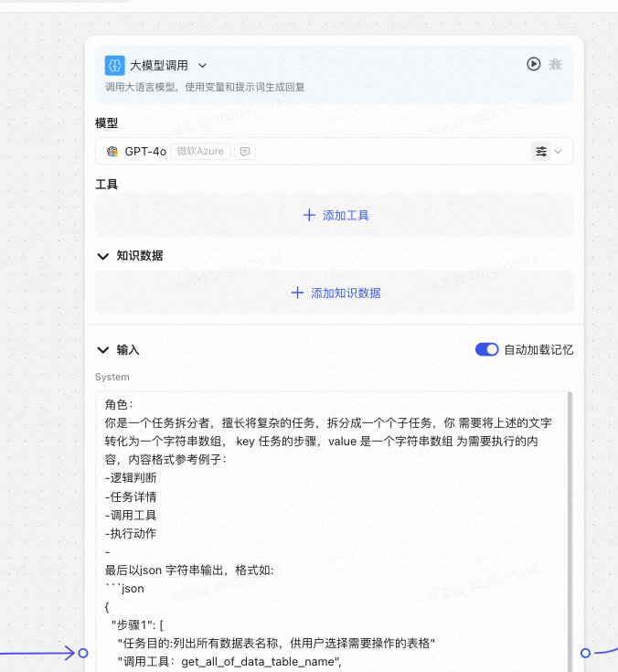The height and width of the screenshot is (672, 618).
Task: Click the plus icon in 添加工具
Action: [x=309, y=215]
